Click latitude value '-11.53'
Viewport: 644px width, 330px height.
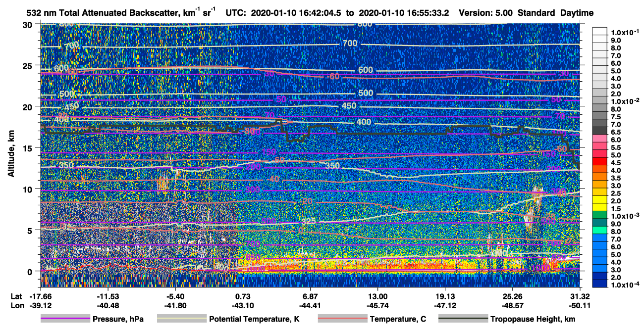coord(107,296)
